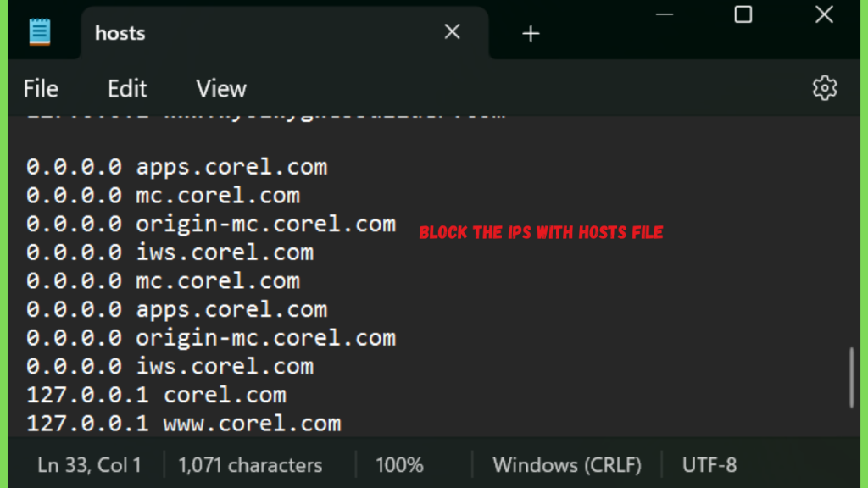Click on the 127.0.0.1 corel.com line
Image resolution: width=868 pixels, height=488 pixels.
(157, 395)
